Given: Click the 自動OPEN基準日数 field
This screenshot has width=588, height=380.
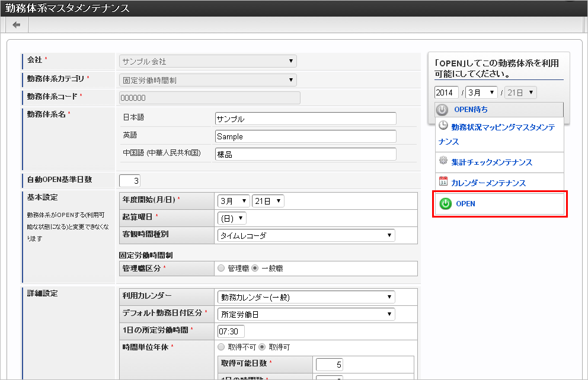Looking at the screenshot, I should click(x=130, y=181).
